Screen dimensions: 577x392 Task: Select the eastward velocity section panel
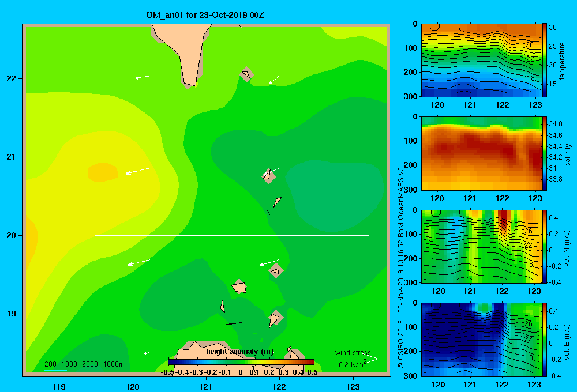tap(481, 340)
